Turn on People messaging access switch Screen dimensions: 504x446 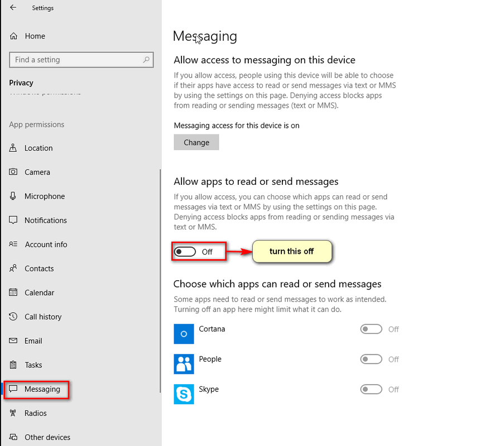click(371, 359)
